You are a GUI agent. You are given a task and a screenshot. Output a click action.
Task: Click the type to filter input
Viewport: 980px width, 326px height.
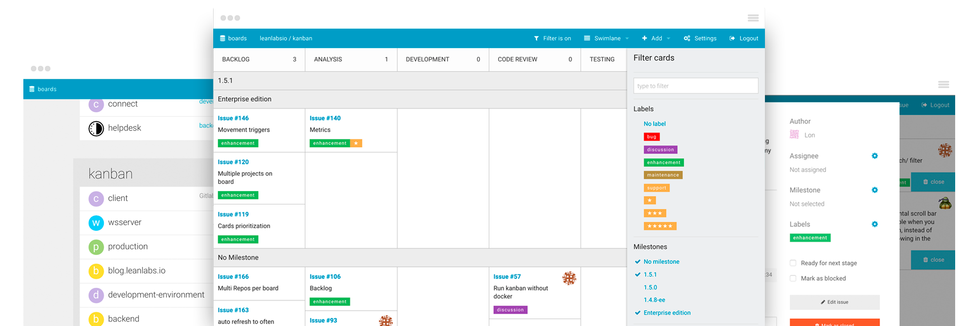point(695,86)
